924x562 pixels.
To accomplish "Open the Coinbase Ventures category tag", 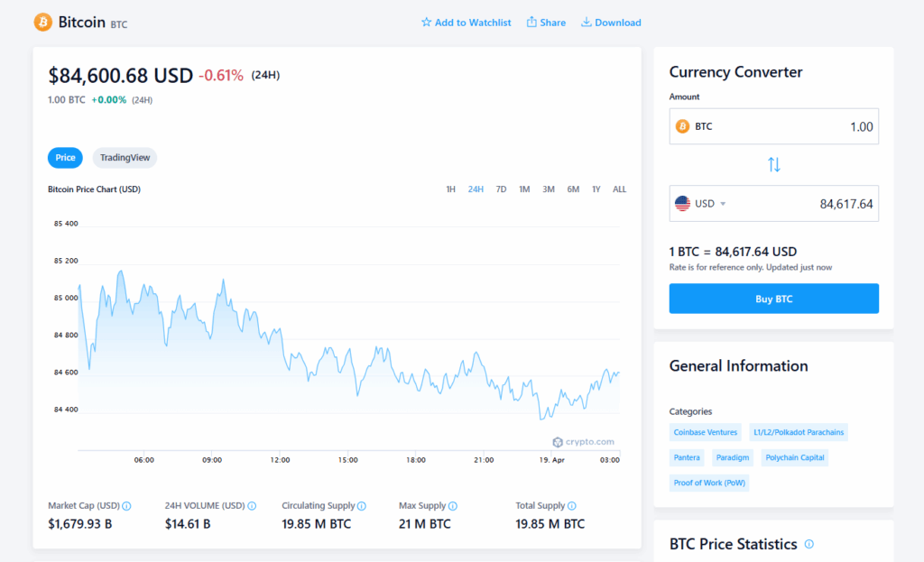I will [706, 432].
